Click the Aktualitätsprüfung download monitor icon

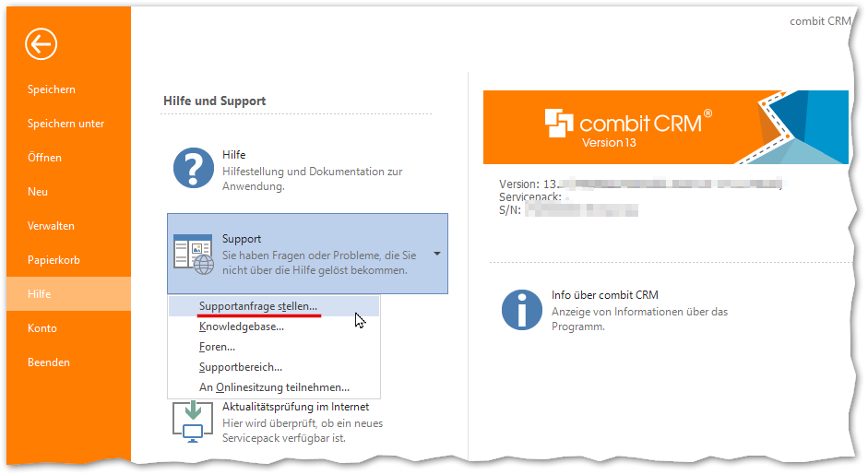(x=193, y=420)
